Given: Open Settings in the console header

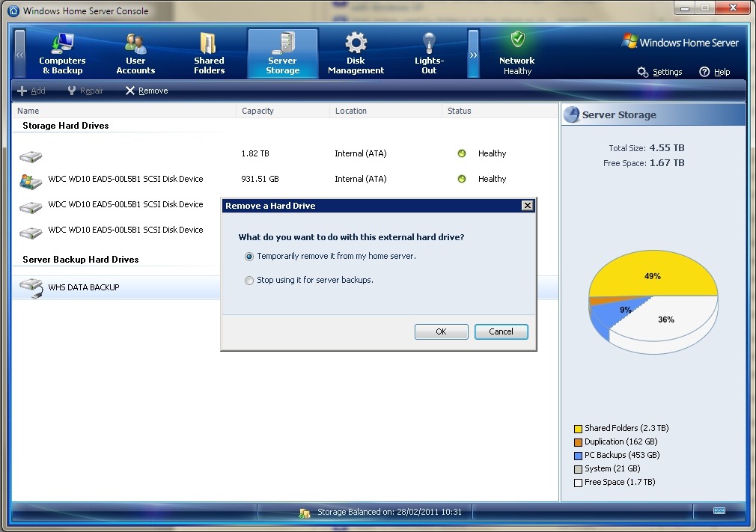Looking at the screenshot, I should coord(659,72).
